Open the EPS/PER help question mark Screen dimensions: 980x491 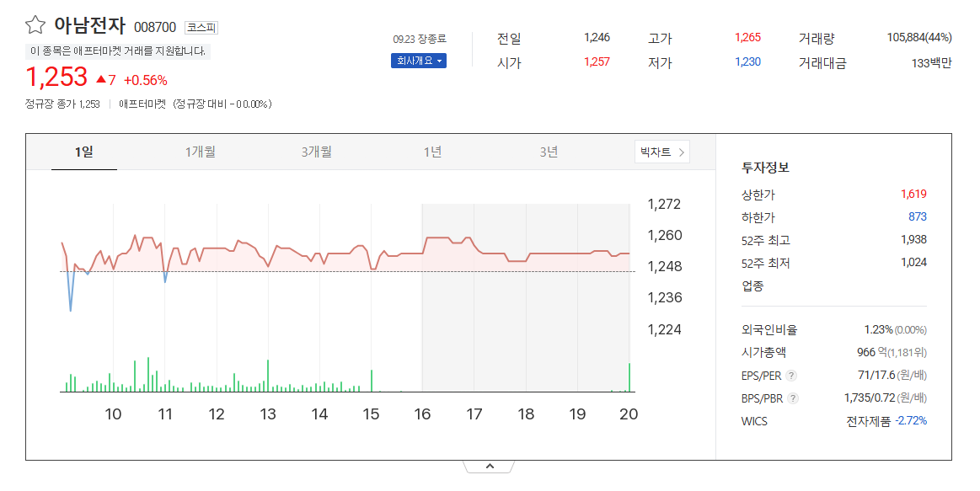(x=791, y=376)
